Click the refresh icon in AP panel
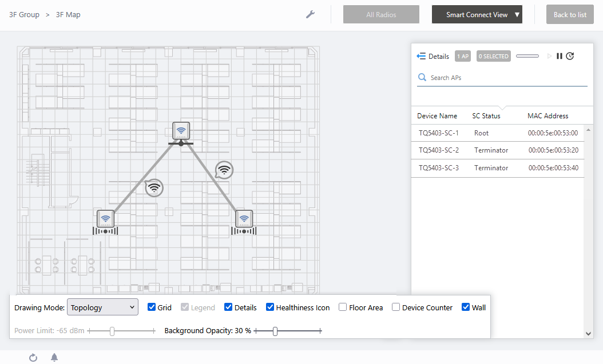This screenshot has height=364, width=603. [x=570, y=56]
